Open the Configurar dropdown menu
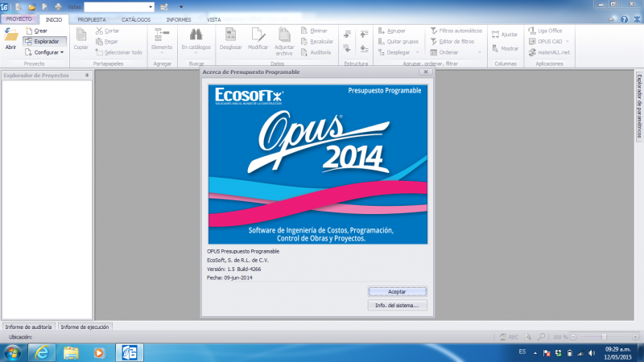 [43, 52]
